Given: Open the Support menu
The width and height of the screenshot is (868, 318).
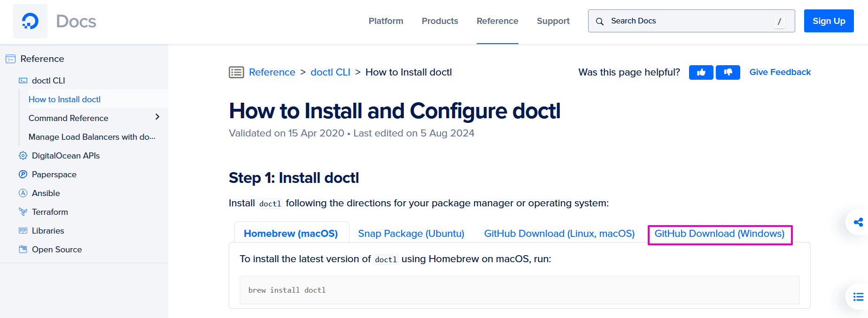Looking at the screenshot, I should point(553,21).
